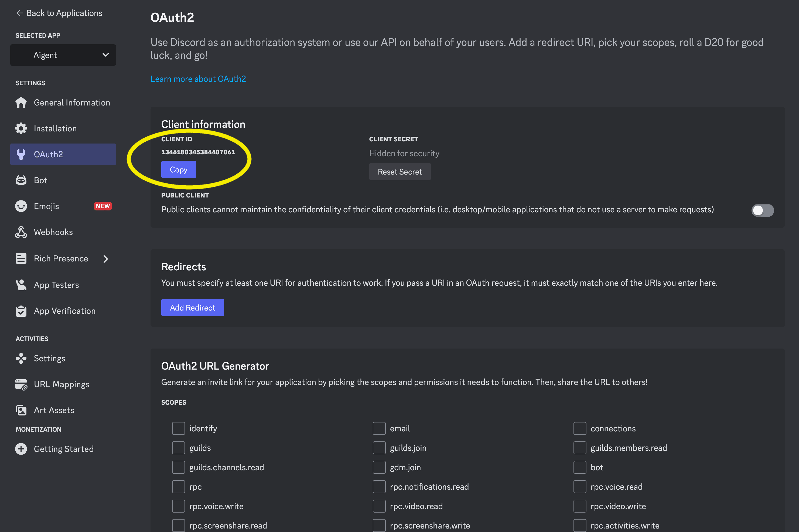Tick the rpc.screenshare.read checkbox
The width and height of the screenshot is (799, 532).
tap(179, 526)
